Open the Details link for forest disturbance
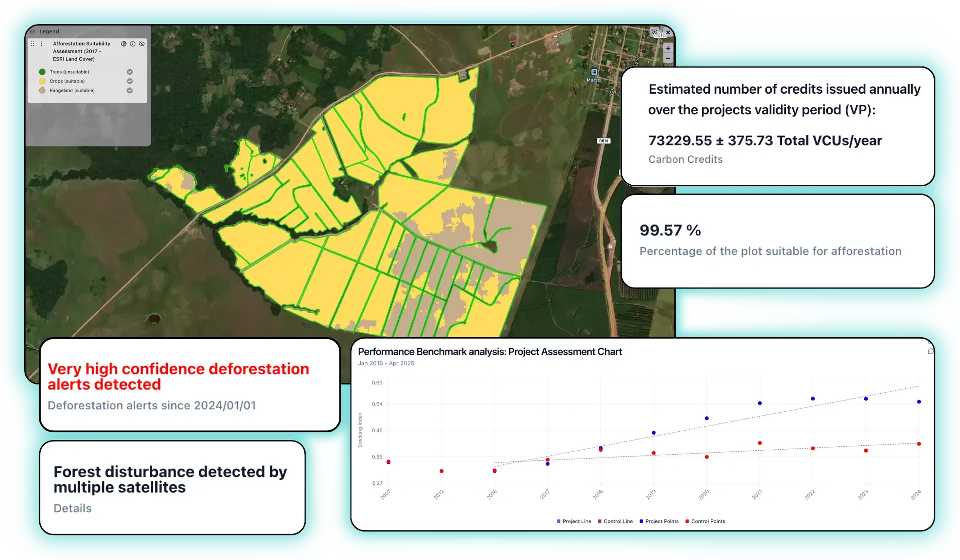 point(72,508)
